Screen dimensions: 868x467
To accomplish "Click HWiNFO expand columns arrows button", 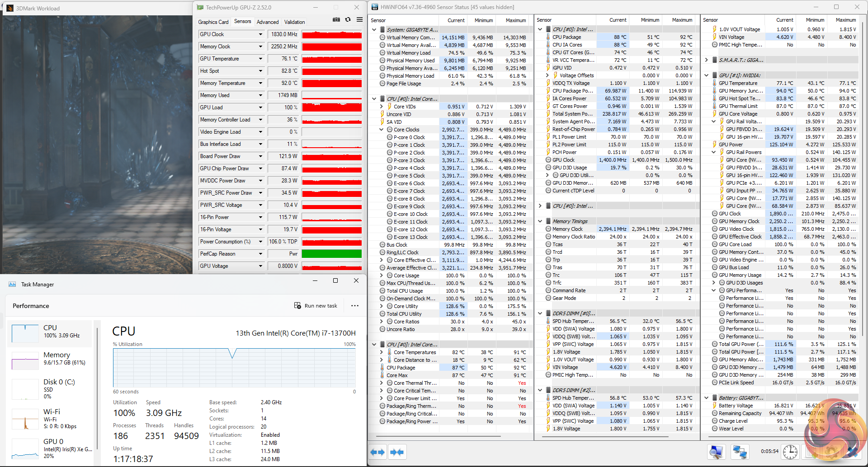I will click(x=377, y=452).
